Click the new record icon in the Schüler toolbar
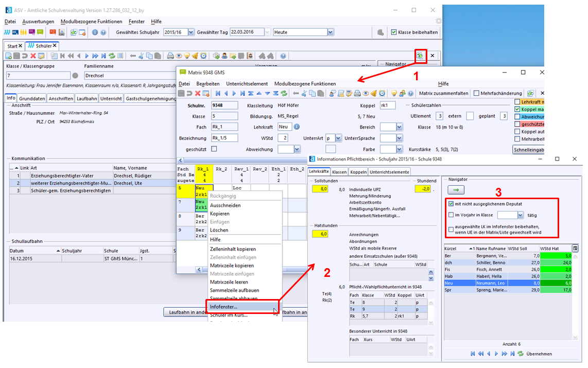The width and height of the screenshot is (588, 368). point(8,56)
